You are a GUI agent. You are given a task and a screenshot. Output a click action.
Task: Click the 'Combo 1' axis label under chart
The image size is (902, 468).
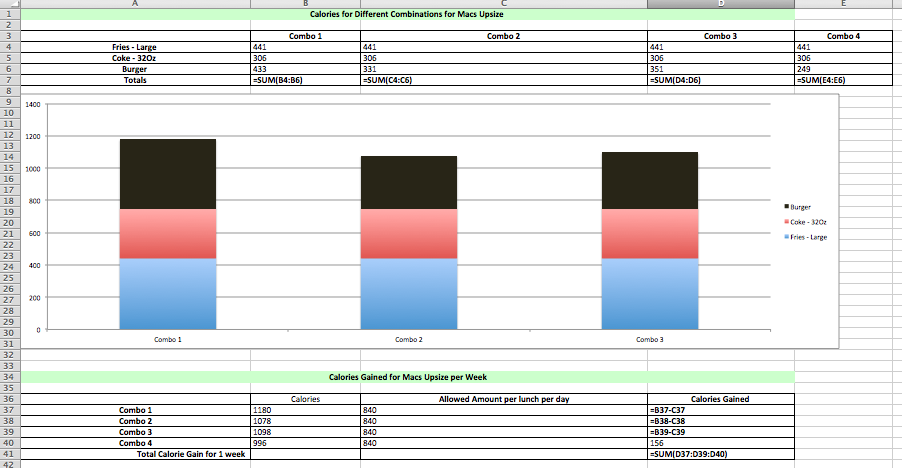pyautogui.click(x=168, y=340)
